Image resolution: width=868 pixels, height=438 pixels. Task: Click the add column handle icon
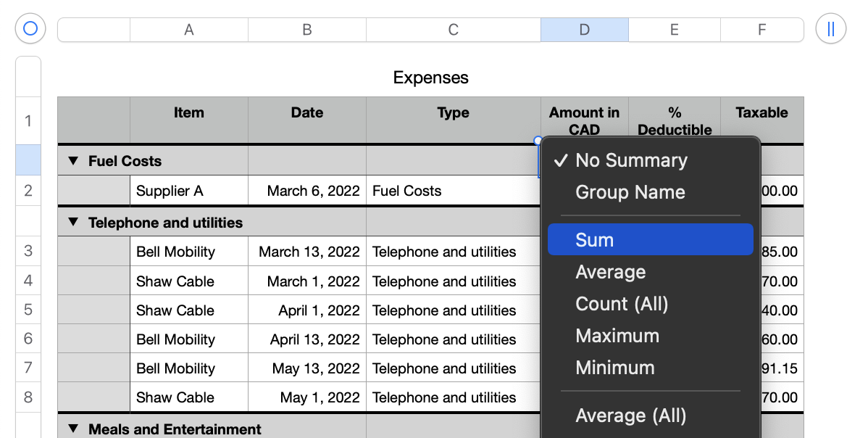831,29
